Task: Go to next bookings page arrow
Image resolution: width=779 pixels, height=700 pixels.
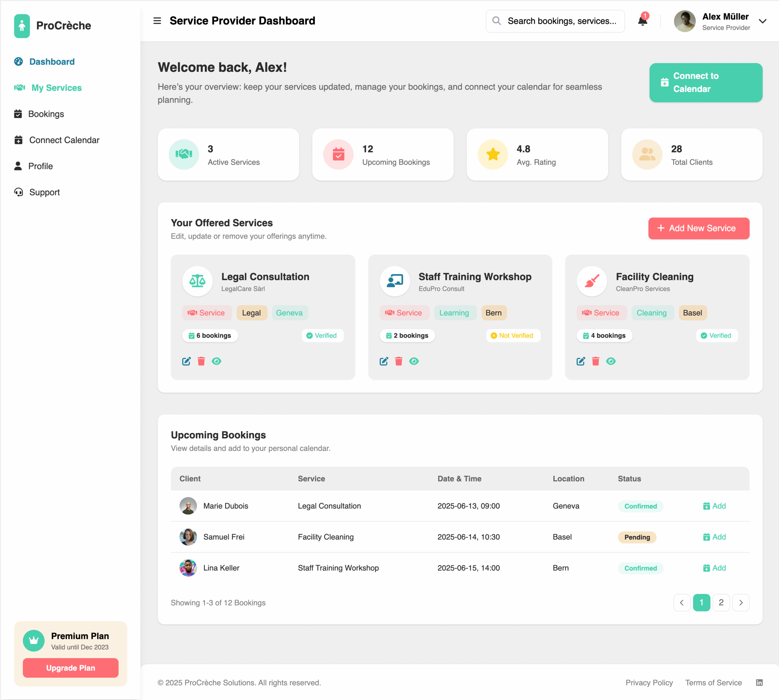Action: 741,602
